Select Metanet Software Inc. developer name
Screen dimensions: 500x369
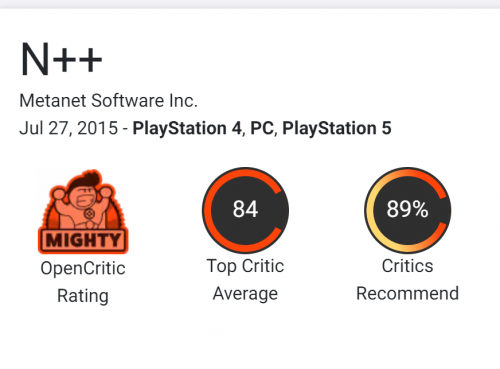tap(108, 101)
